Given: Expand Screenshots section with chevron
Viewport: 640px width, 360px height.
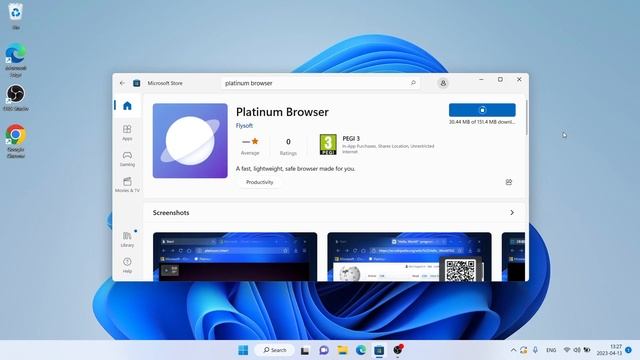Looking at the screenshot, I should pos(512,213).
